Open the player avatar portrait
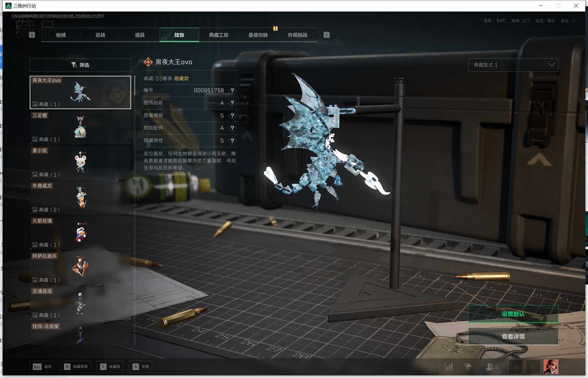Viewport: 588px width, 378px height. (x=551, y=367)
